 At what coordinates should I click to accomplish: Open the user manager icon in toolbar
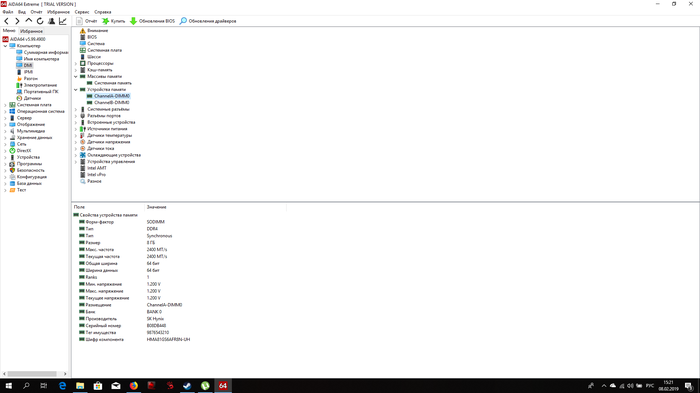click(51, 21)
